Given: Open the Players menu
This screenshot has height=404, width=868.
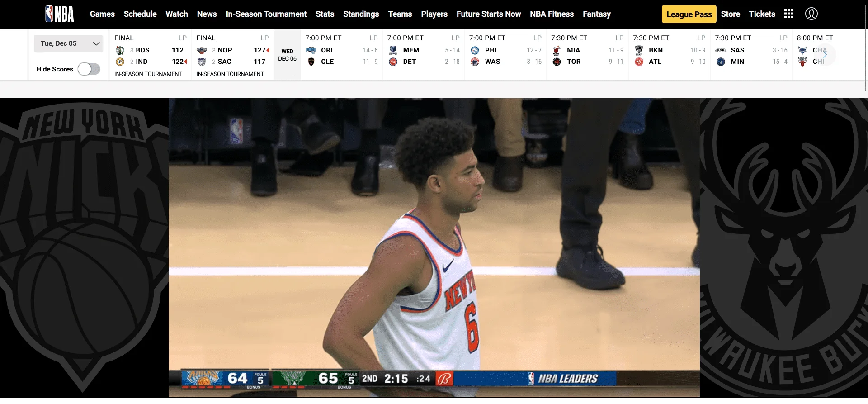Looking at the screenshot, I should 434,14.
